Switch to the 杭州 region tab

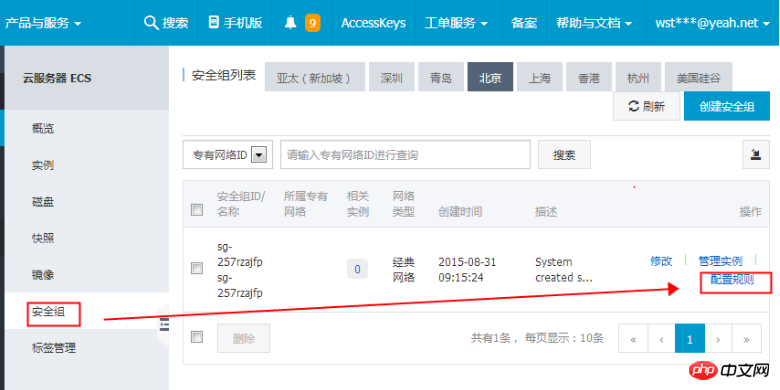[x=638, y=77]
